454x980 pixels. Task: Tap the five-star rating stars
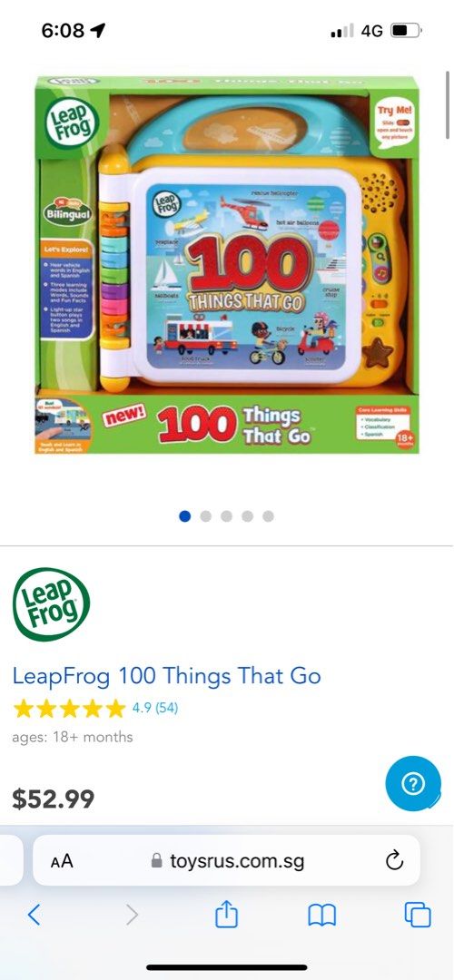pos(69,709)
